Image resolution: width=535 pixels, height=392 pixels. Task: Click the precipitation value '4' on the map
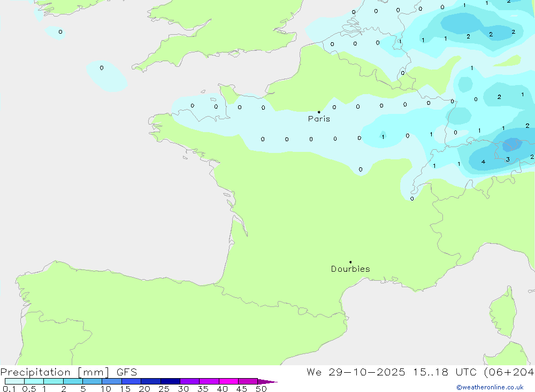[483, 162]
